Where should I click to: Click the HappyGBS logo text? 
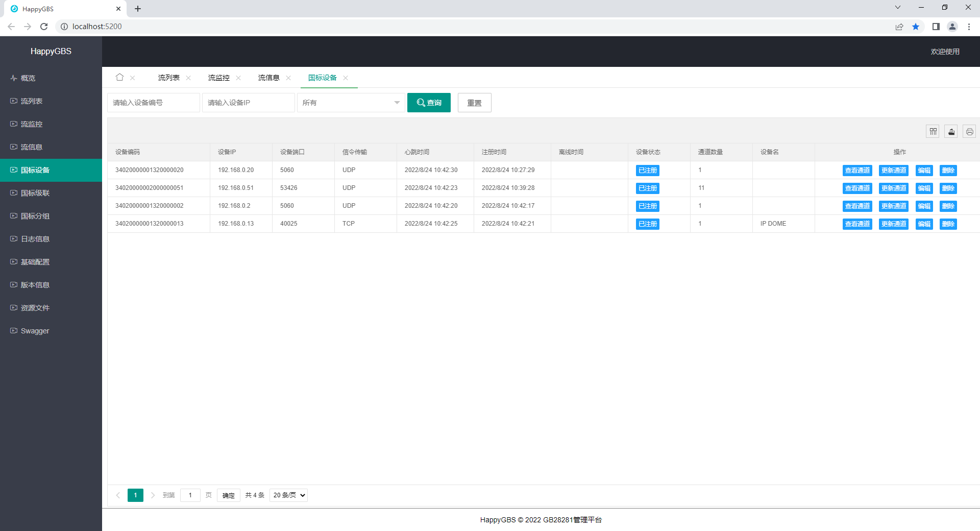[51, 51]
